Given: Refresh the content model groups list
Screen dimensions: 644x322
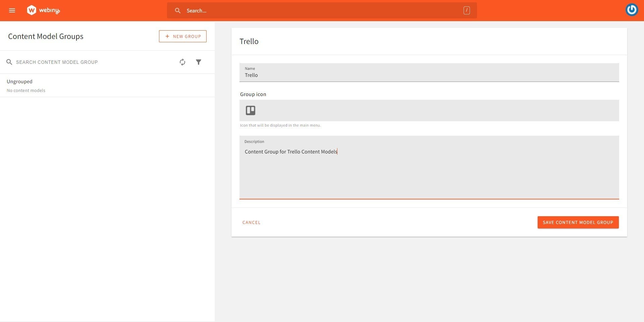Looking at the screenshot, I should click(182, 62).
